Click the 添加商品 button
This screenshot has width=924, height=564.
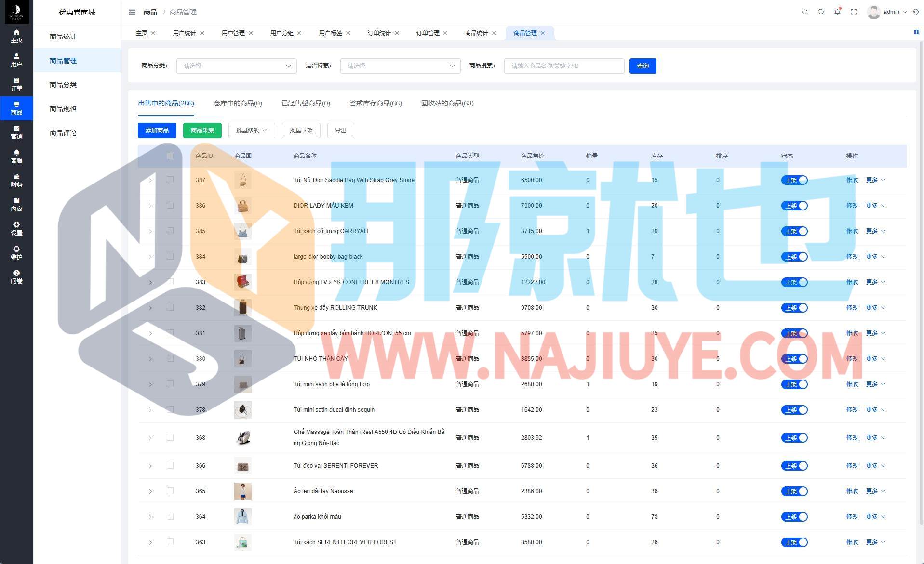(x=157, y=131)
